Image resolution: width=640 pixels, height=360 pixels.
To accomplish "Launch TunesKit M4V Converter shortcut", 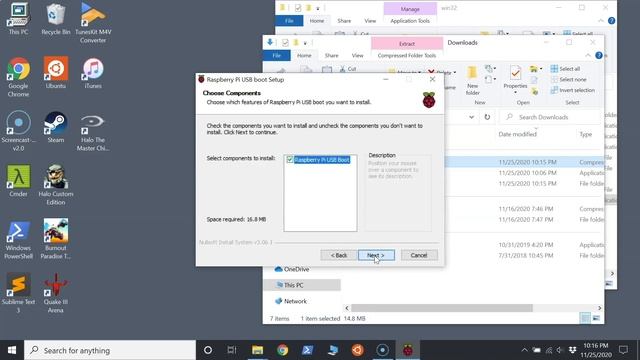I will coord(93,22).
